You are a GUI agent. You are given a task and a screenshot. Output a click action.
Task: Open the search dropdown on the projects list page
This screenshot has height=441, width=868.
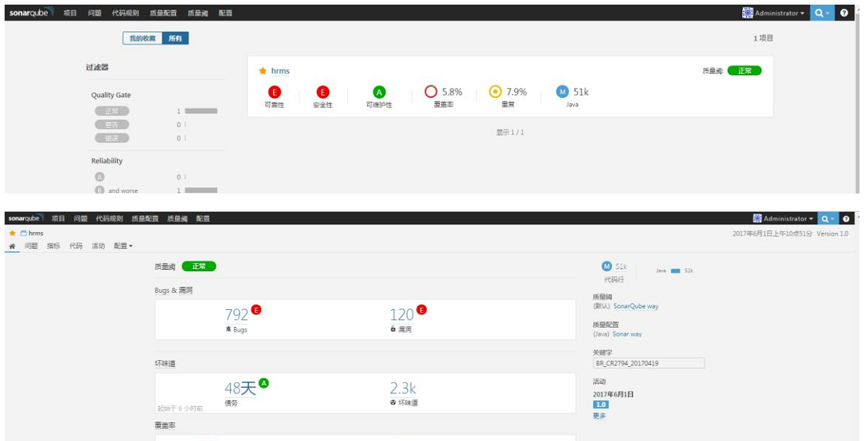pos(822,13)
